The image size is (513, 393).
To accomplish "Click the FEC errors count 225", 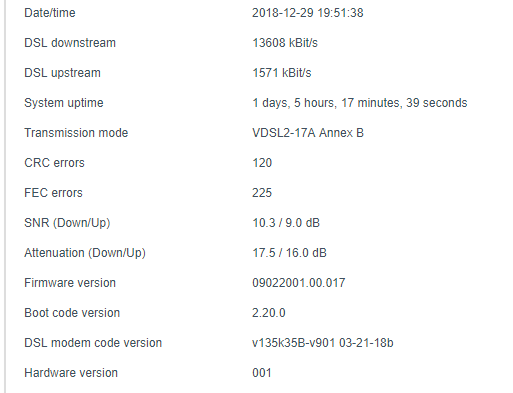I will click(x=262, y=193).
